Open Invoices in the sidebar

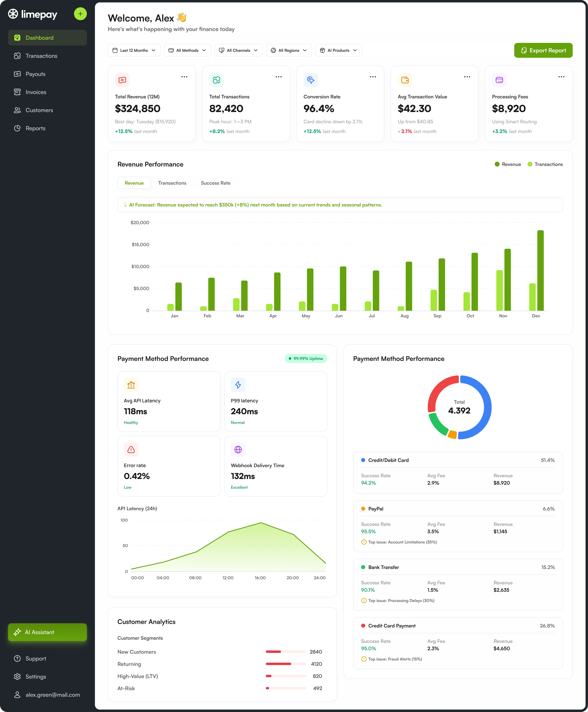coord(47,92)
